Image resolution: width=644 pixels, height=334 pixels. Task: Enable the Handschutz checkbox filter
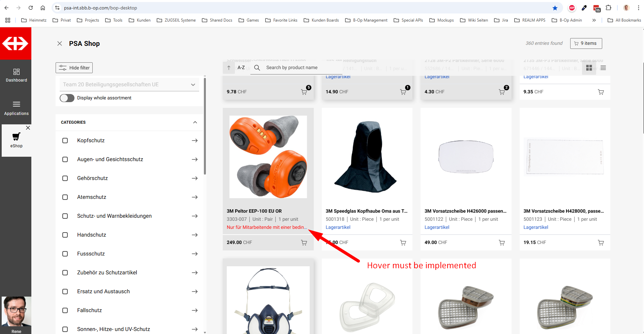point(65,235)
